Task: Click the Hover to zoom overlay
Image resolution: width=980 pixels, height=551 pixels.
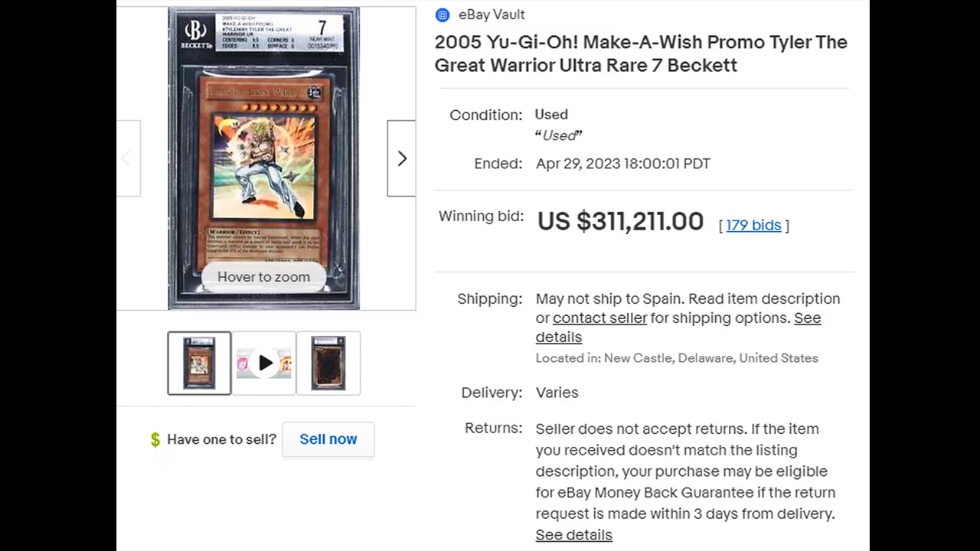Action: point(263,277)
